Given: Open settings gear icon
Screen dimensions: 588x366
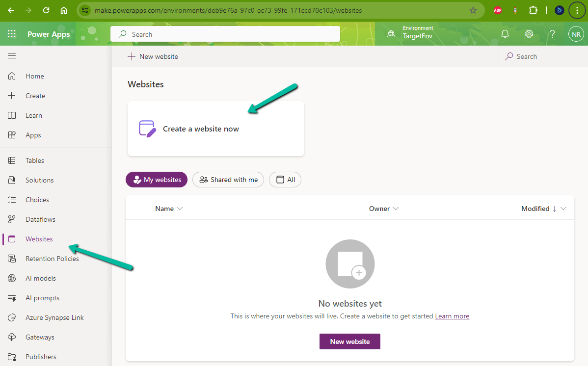Looking at the screenshot, I should click(529, 34).
